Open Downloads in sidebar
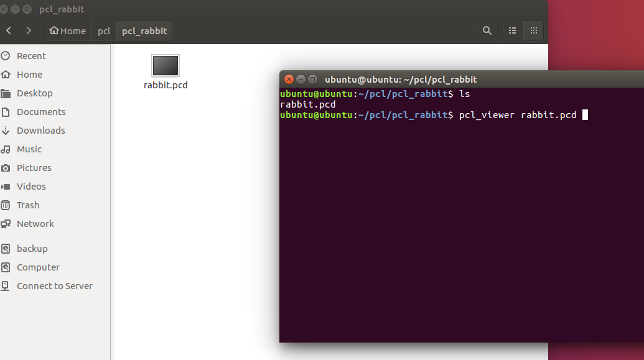The width and height of the screenshot is (644, 360). (55, 131)
